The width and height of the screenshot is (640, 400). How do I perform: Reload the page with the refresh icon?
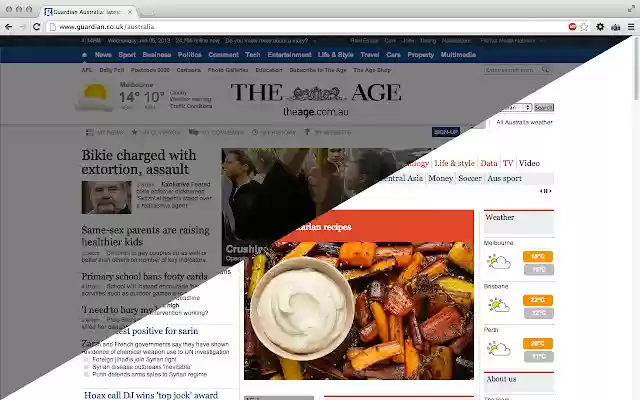tap(36, 27)
